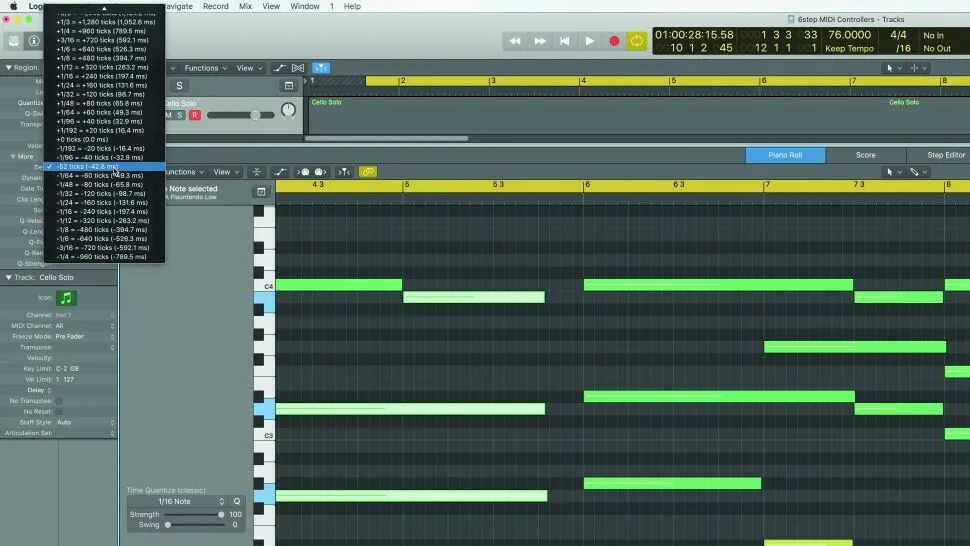Click the track header configuration icon
The height and width of the screenshot is (546, 970).
pyautogui.click(x=288, y=86)
